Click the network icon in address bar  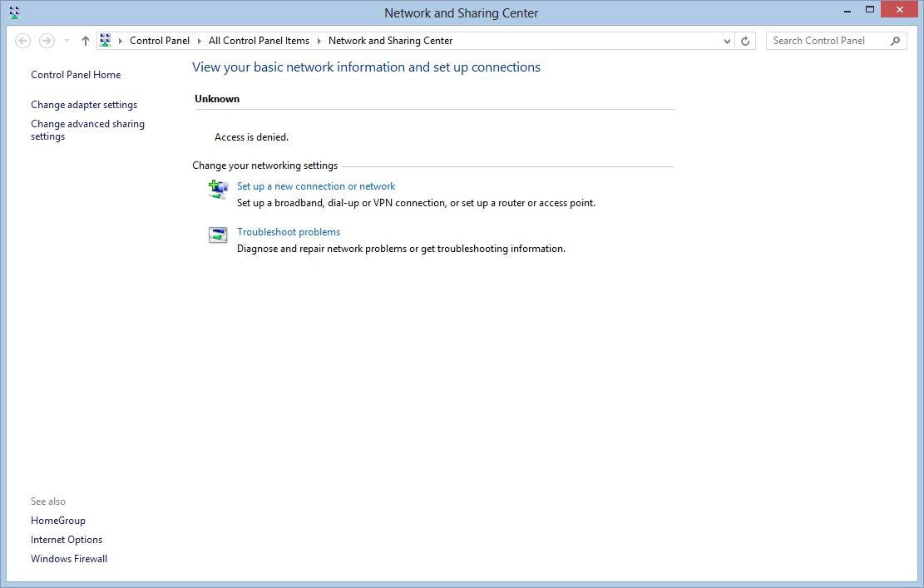[106, 40]
